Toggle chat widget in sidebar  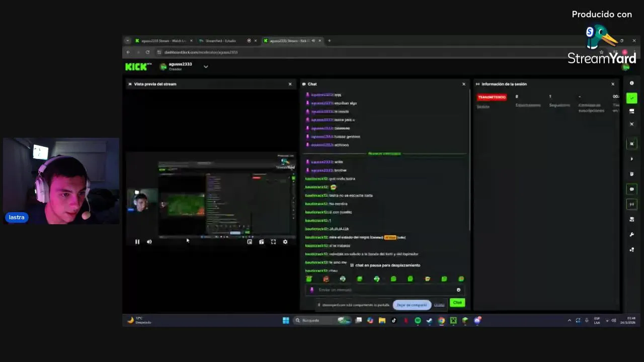[x=632, y=189]
